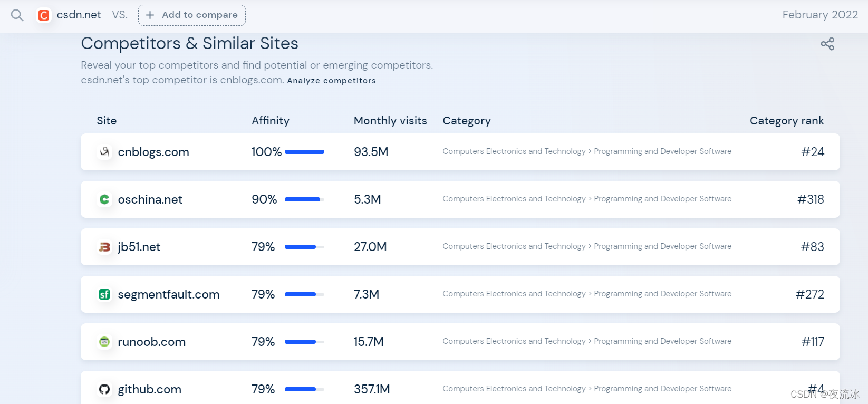Click the category text in the segmentfault.com row
This screenshot has height=404, width=868.
(x=587, y=294)
